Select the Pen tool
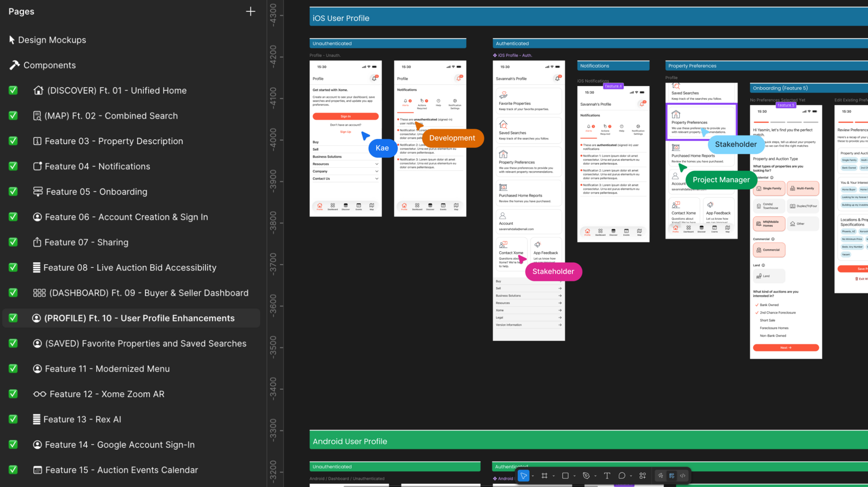Image resolution: width=868 pixels, height=487 pixels. pyautogui.click(x=586, y=476)
